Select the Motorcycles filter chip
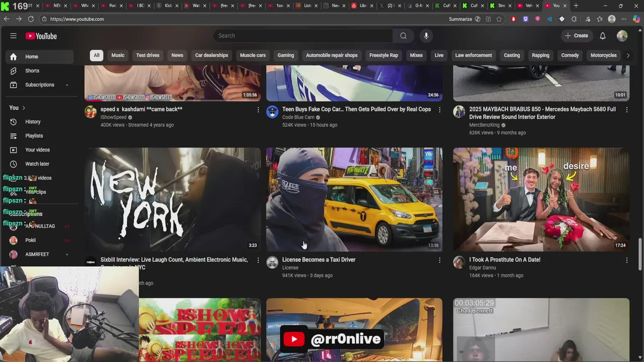This screenshot has height=362, width=644. (x=603, y=55)
